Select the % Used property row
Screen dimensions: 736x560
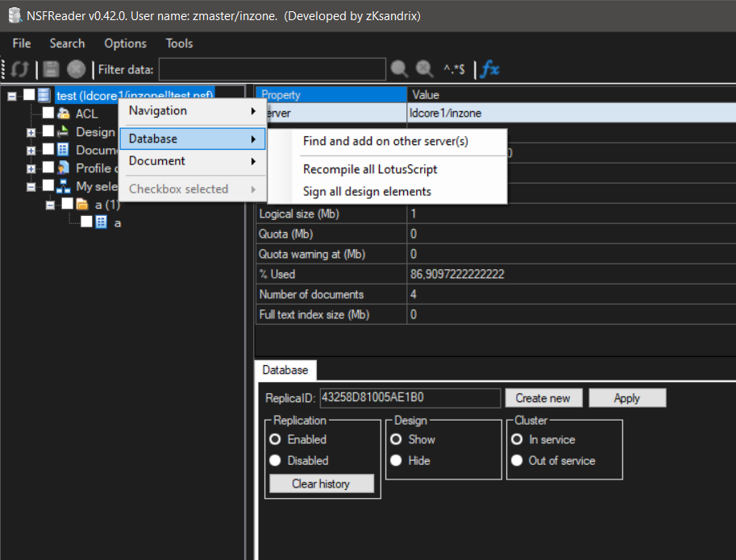click(496, 275)
